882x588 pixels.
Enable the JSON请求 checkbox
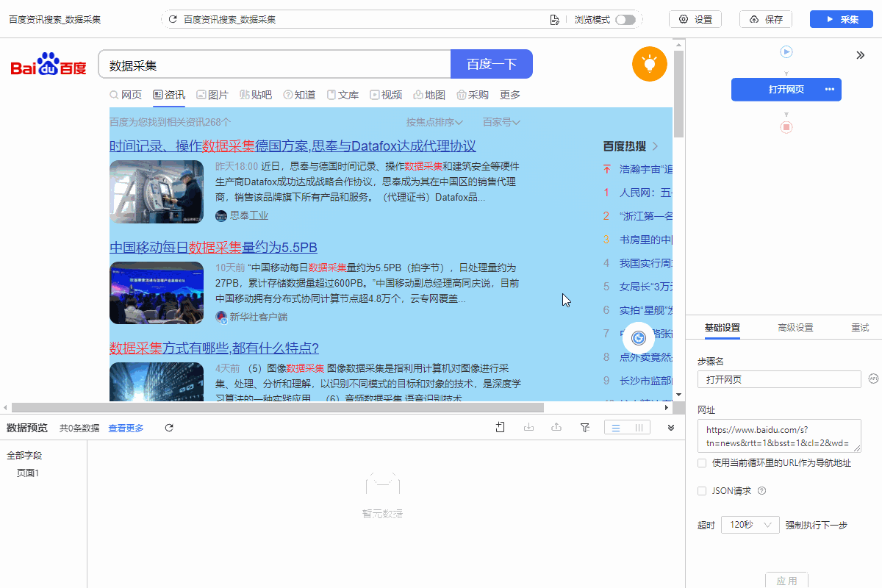(702, 490)
